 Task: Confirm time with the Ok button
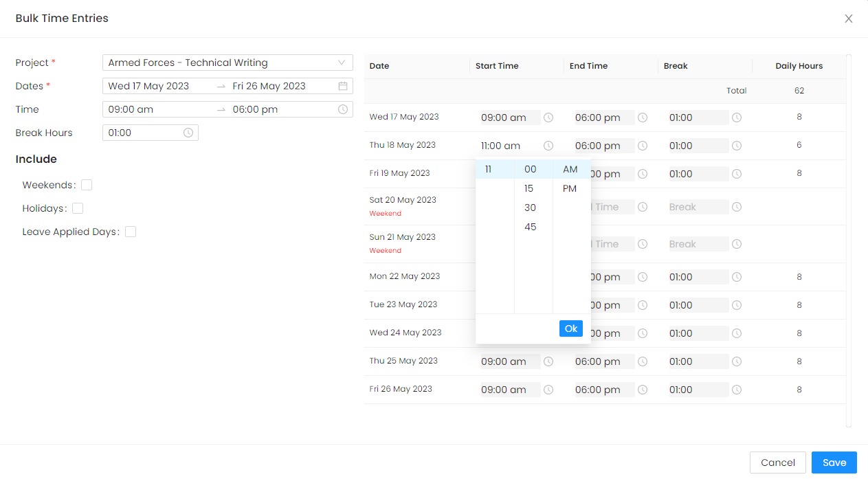pos(570,328)
